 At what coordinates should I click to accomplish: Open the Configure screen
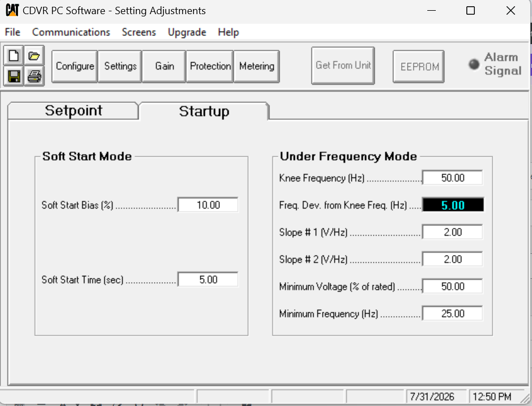pyautogui.click(x=75, y=66)
